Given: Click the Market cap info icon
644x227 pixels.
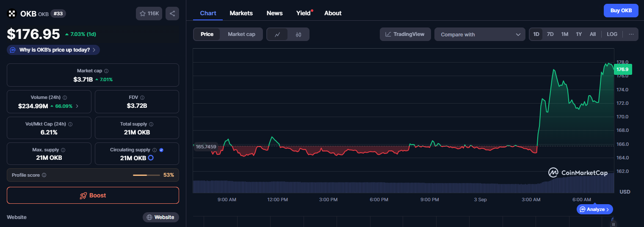Looking at the screenshot, I should (106, 71).
